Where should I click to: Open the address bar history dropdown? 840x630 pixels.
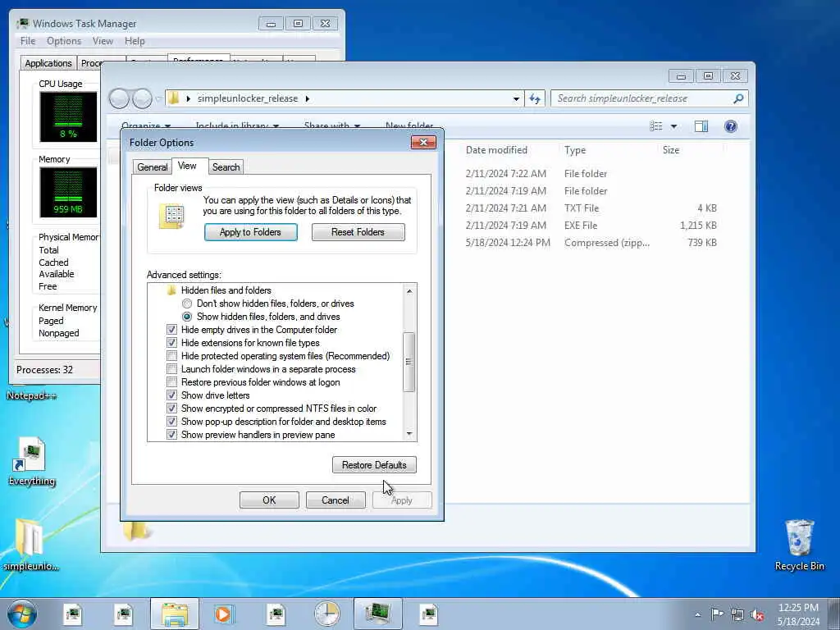pyautogui.click(x=516, y=98)
